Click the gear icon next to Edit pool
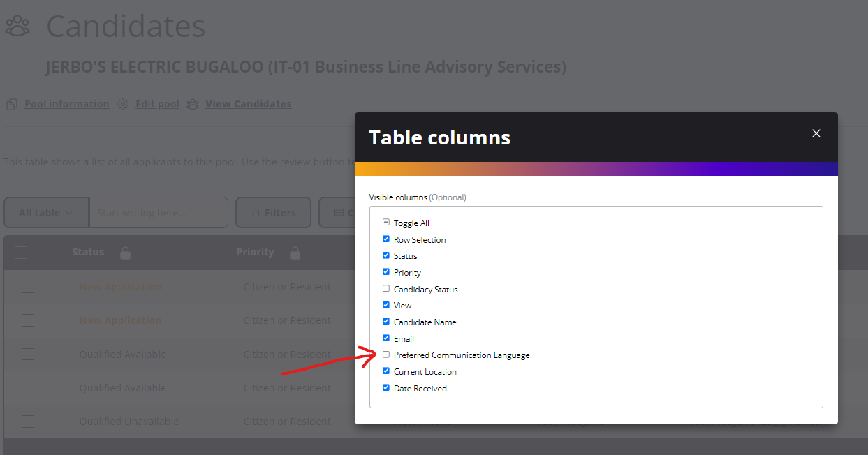The width and height of the screenshot is (868, 455). pyautogui.click(x=123, y=103)
